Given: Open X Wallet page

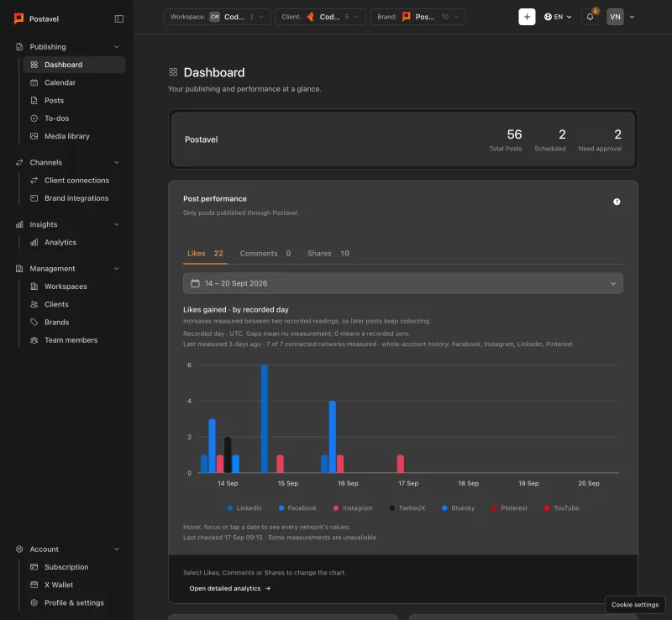Looking at the screenshot, I should click(x=74, y=585).
